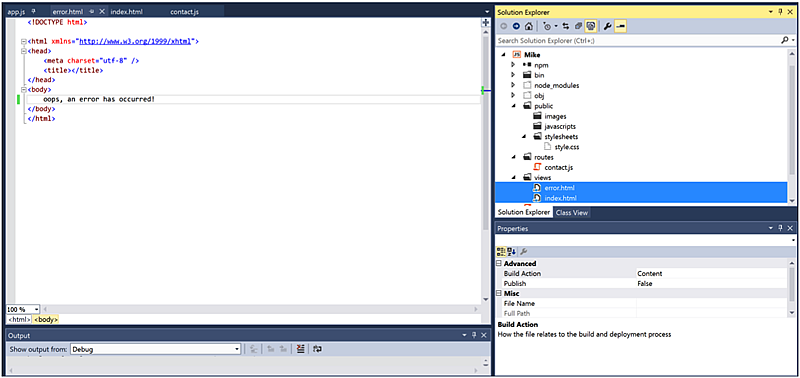Switch to the index.html editor tab
Screen dimensions: 800x378
[127, 12]
